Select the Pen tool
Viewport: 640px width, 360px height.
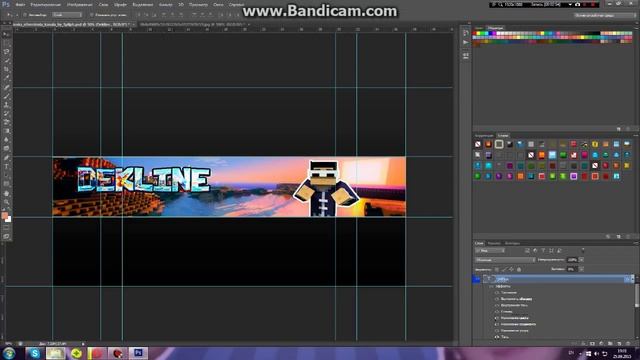coord(7,158)
